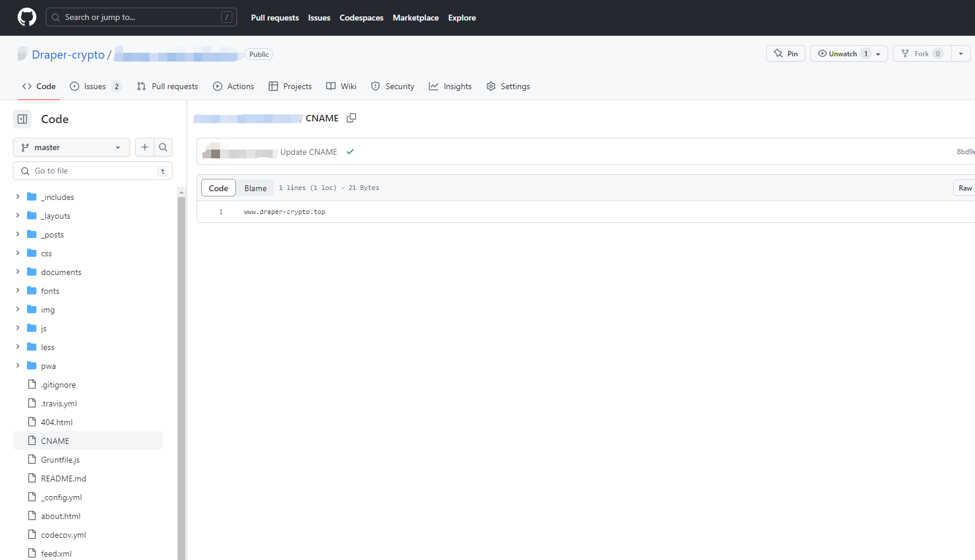Switch to Code view toggle
This screenshot has height=560, width=975.
(x=218, y=188)
